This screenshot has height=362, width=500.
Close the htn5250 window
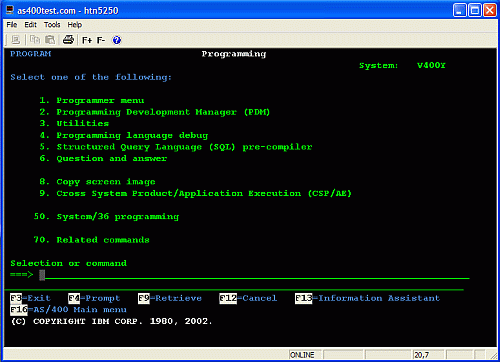[x=490, y=10]
